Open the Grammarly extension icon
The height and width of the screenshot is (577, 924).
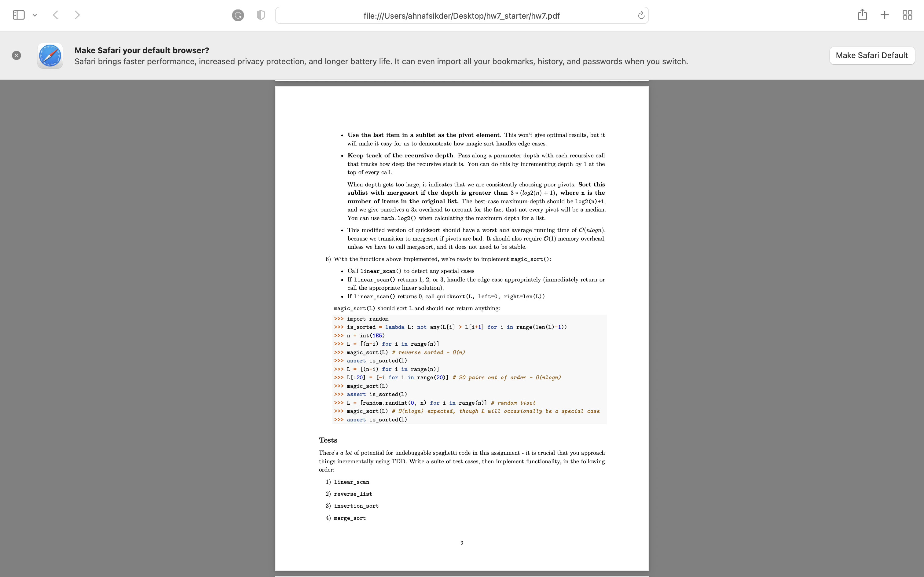click(x=238, y=15)
